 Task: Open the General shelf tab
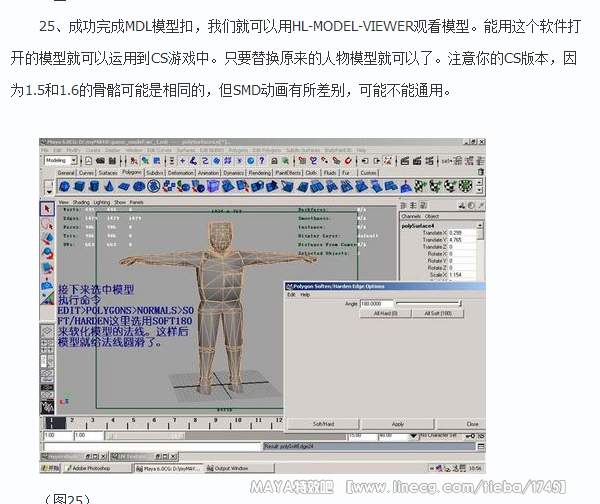coord(66,173)
